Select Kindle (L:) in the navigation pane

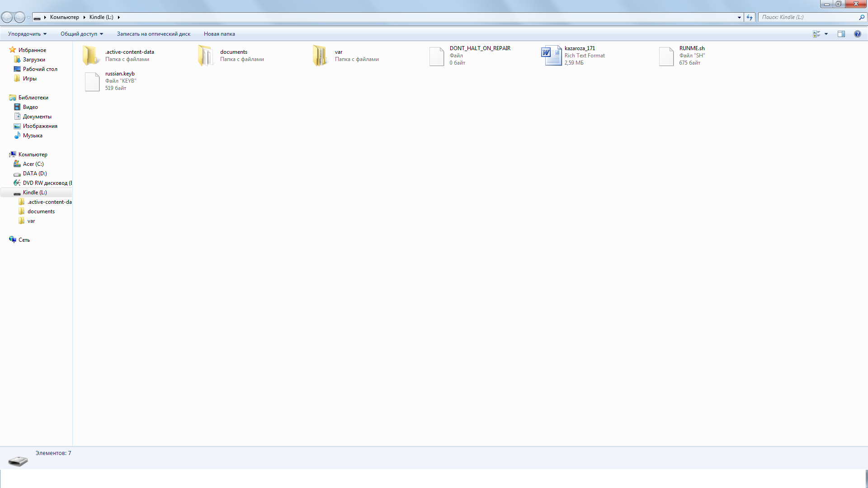tap(35, 192)
